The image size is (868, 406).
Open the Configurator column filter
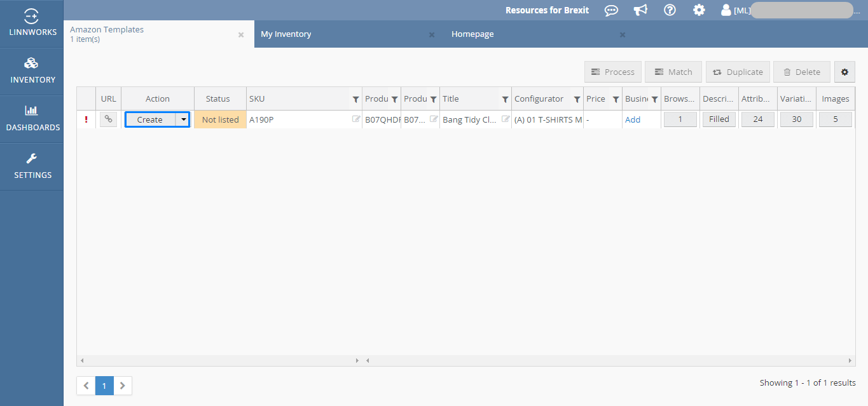pos(577,99)
